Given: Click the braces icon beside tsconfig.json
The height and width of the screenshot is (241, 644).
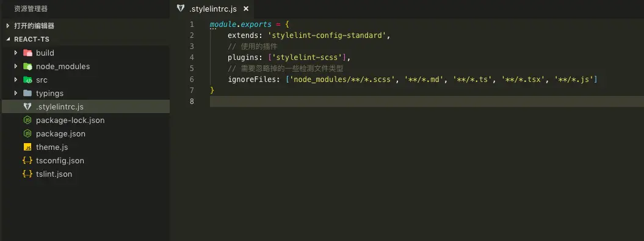Looking at the screenshot, I should click(x=27, y=161).
